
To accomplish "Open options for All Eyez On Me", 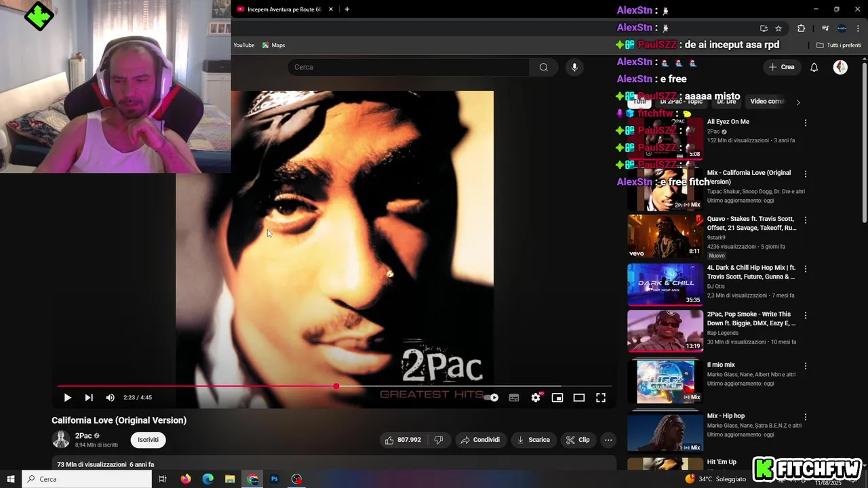I will 806,123.
